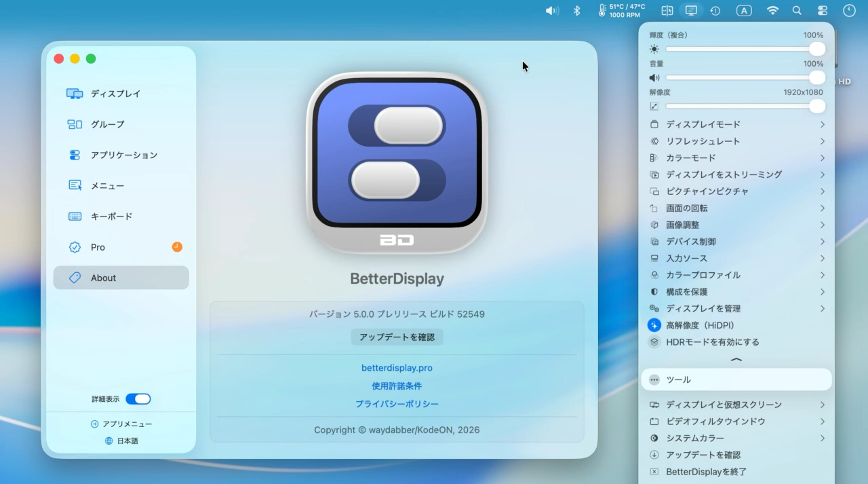Click the Bluetooth menu bar icon
The width and height of the screenshot is (868, 484).
(577, 11)
